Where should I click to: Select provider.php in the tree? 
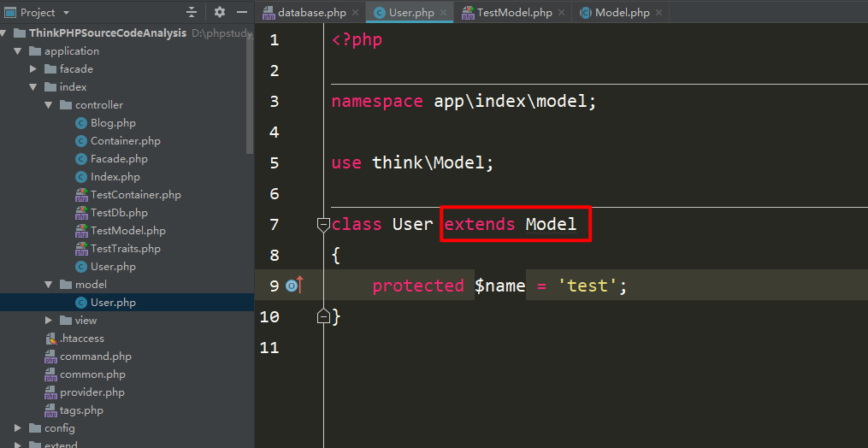[x=92, y=392]
